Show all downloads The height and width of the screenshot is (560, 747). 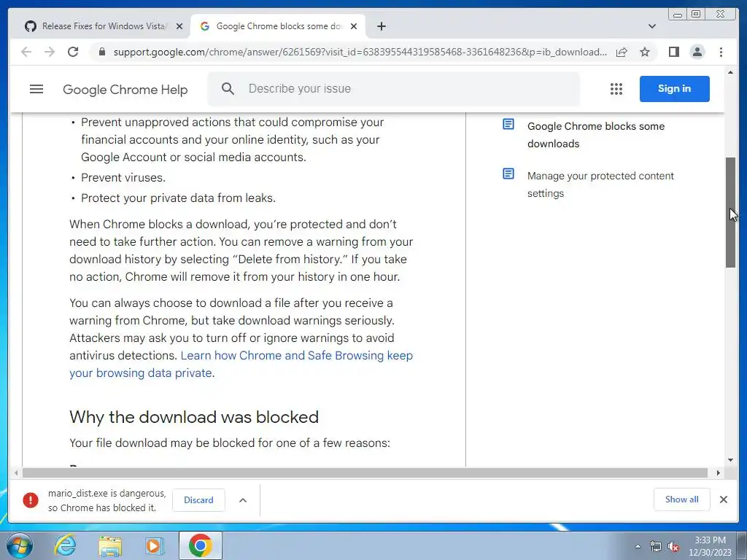tap(682, 499)
